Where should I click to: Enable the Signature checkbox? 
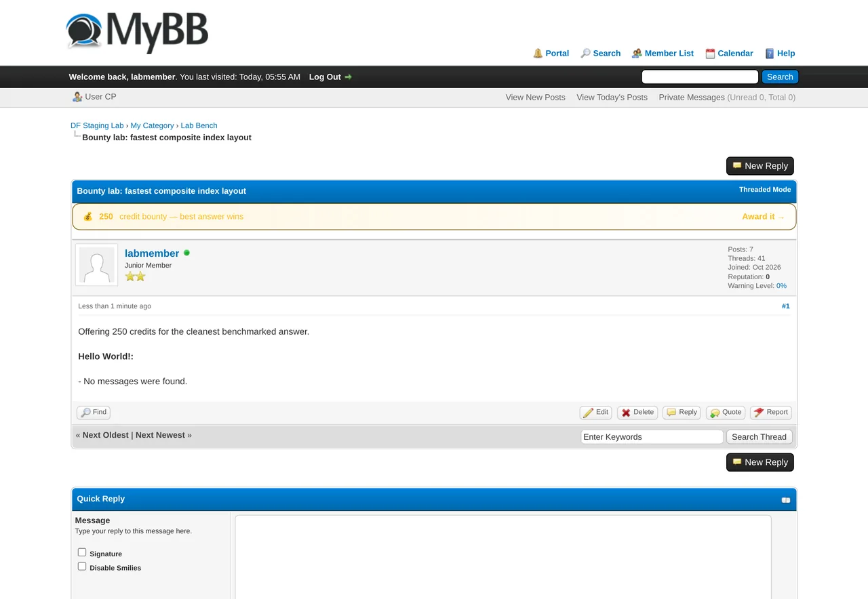82,552
